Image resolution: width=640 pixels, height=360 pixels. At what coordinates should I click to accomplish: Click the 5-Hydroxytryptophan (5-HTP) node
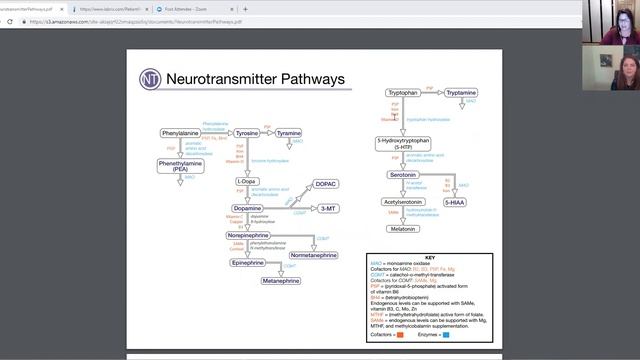pos(403,144)
